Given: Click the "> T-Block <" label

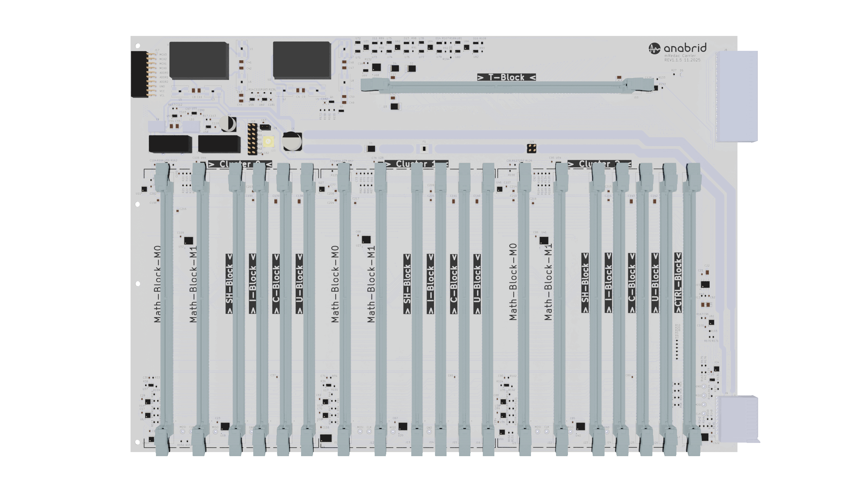Looking at the screenshot, I should 507,77.
